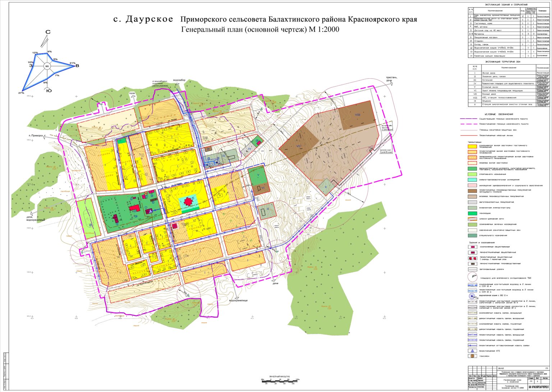Click the reconstructed public buildings legend symbol
The width and height of the screenshot is (552, 392).
tap(473, 252)
